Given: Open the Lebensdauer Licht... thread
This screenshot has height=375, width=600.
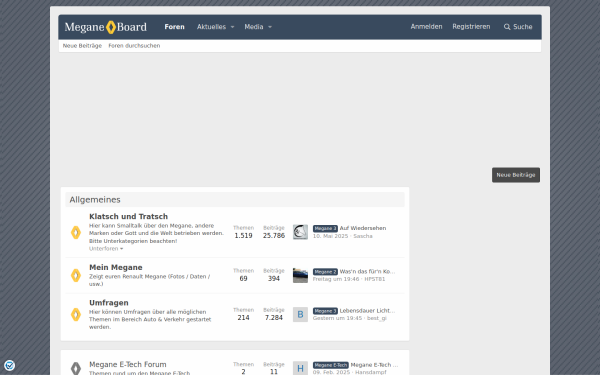Looking at the screenshot, I should (x=367, y=311).
